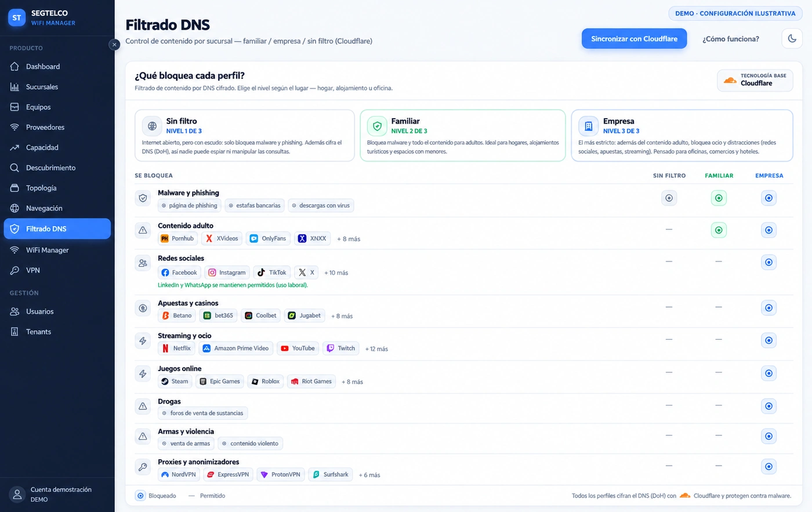Click the Juegos online lightning icon

(143, 373)
